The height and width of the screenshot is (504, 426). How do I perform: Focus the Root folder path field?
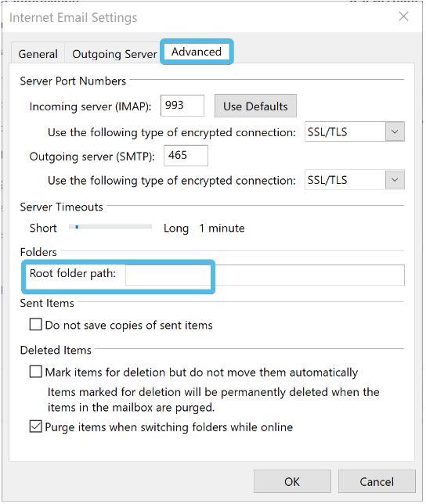click(265, 275)
